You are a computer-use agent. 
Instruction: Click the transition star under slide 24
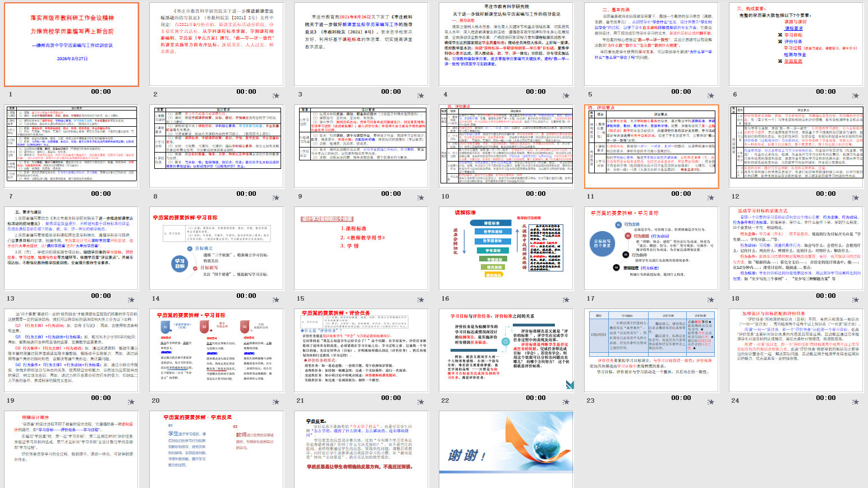(856, 402)
